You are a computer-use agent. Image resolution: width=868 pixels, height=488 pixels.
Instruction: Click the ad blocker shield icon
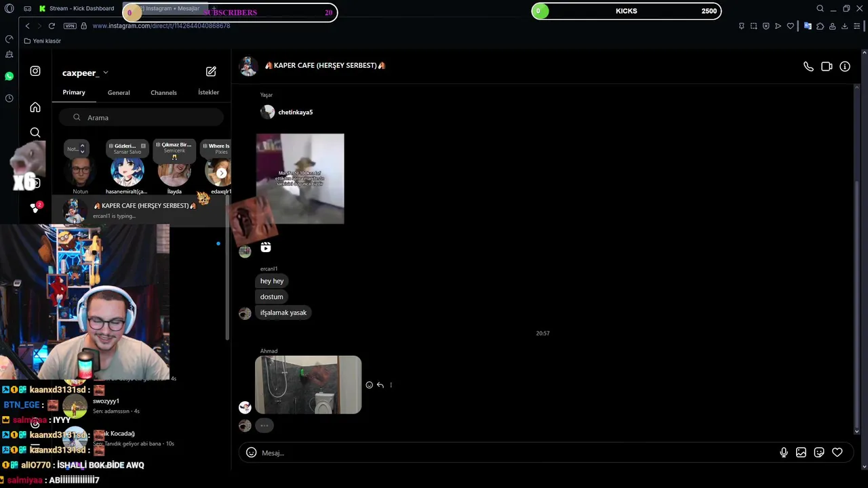coord(766,26)
